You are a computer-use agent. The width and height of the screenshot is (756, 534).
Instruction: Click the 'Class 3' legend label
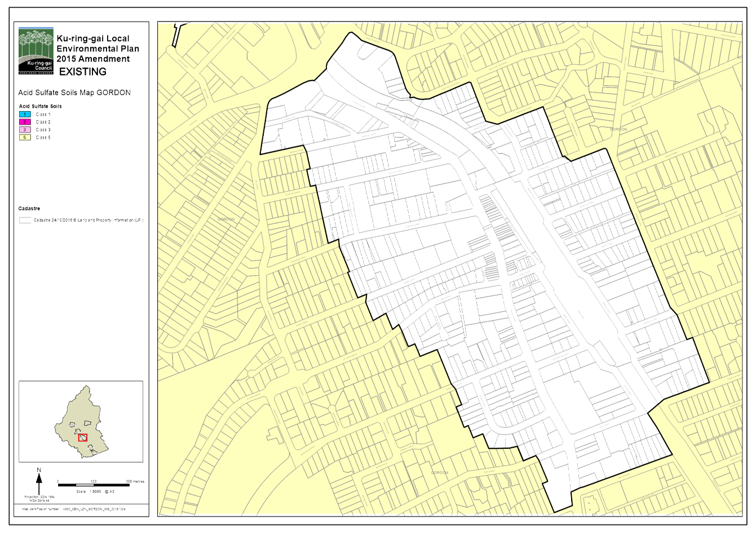pyautogui.click(x=43, y=130)
